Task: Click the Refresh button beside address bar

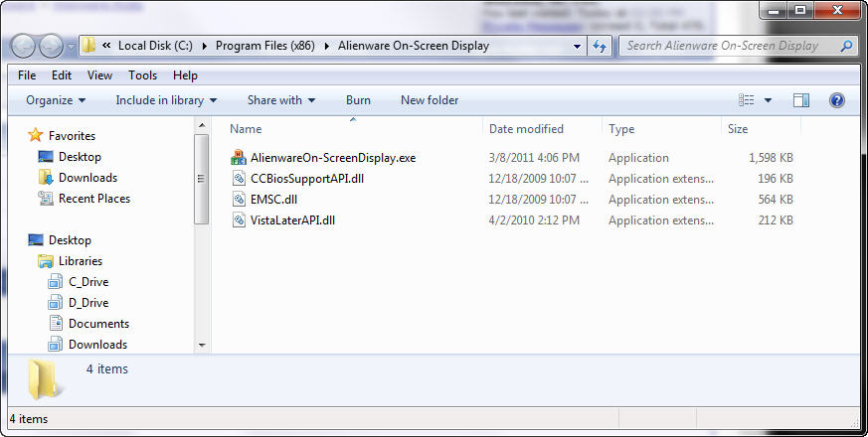Action: (x=600, y=47)
